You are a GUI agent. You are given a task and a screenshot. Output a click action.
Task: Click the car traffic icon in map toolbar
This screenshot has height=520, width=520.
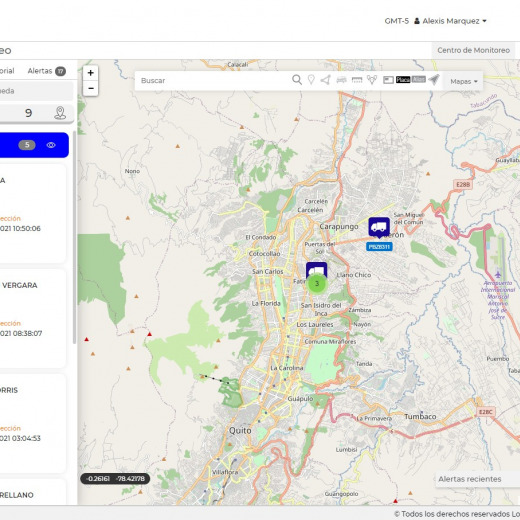tap(341, 80)
